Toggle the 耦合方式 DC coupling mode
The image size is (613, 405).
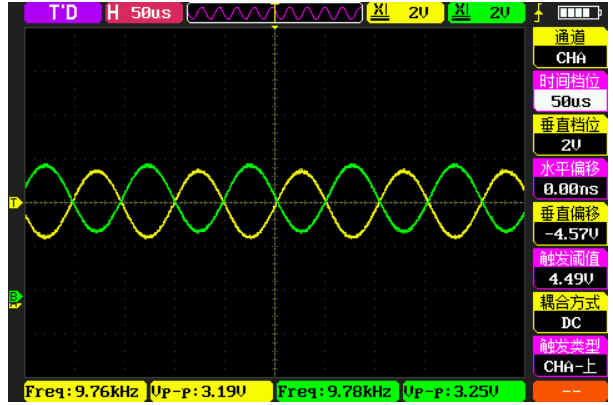click(570, 313)
